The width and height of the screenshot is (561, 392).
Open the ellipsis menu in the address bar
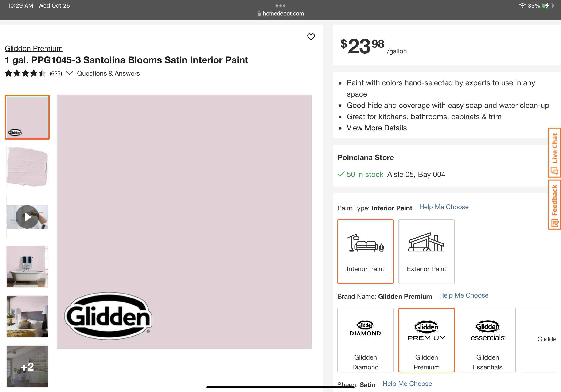pos(280,5)
